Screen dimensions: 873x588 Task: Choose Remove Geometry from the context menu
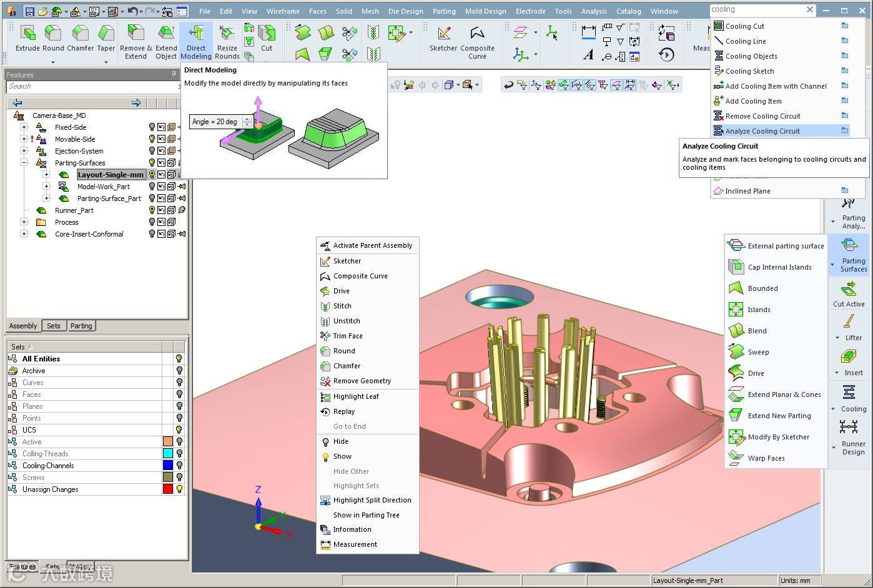point(362,381)
